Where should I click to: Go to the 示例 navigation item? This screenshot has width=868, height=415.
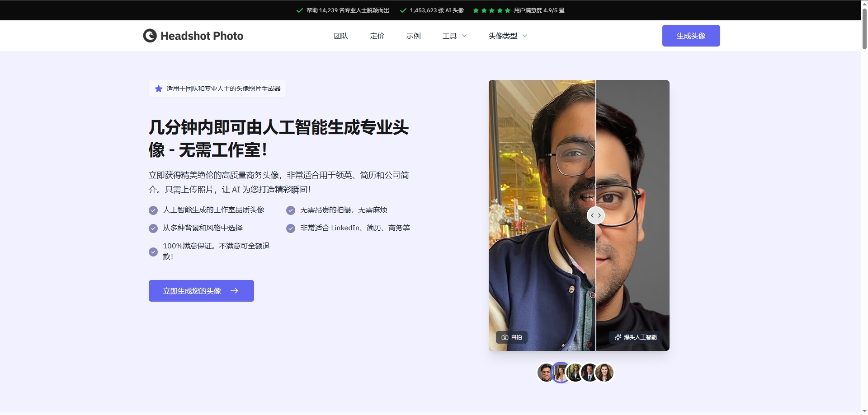pos(413,36)
